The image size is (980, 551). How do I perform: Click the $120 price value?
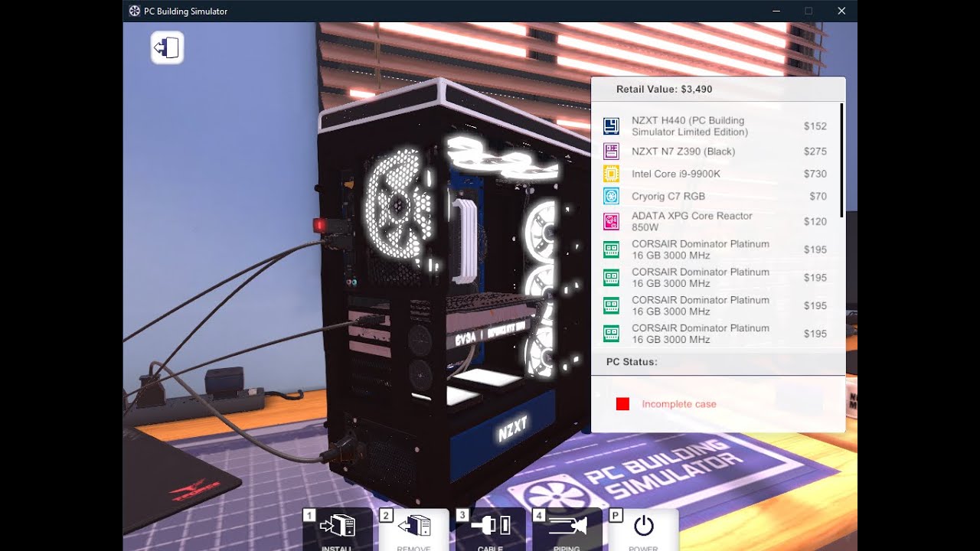coord(815,222)
